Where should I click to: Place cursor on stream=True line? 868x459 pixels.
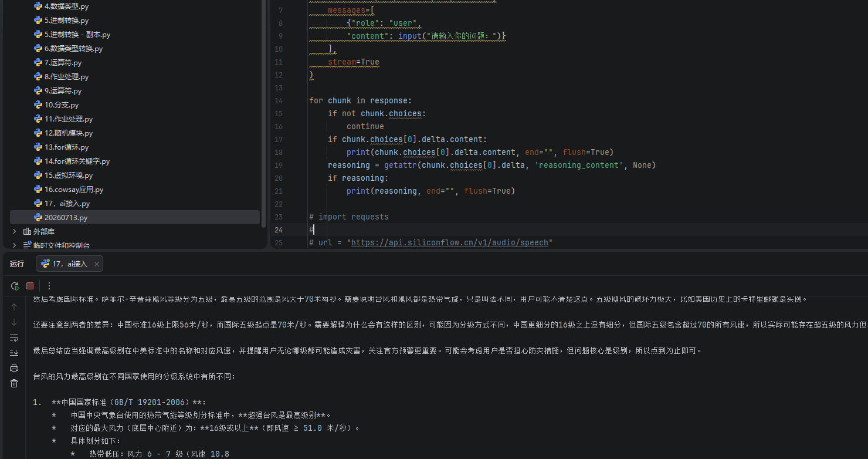point(354,62)
